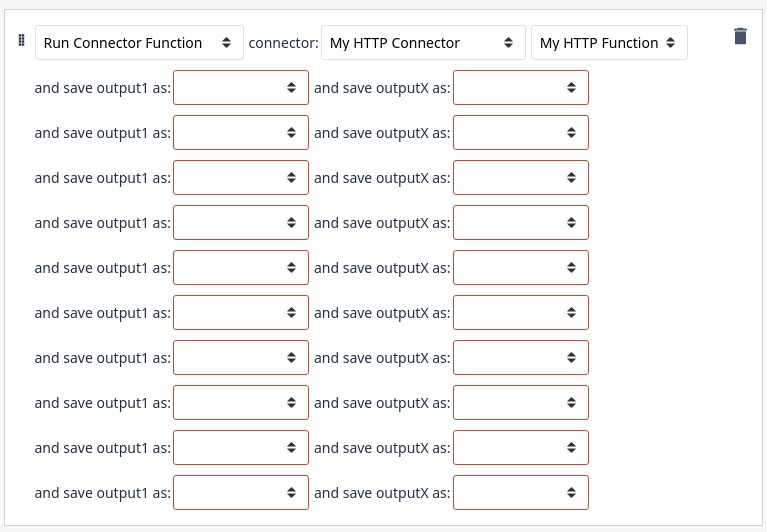This screenshot has height=532, width=767.
Task: Open third row outputX save-as dropdown
Action: tap(520, 177)
